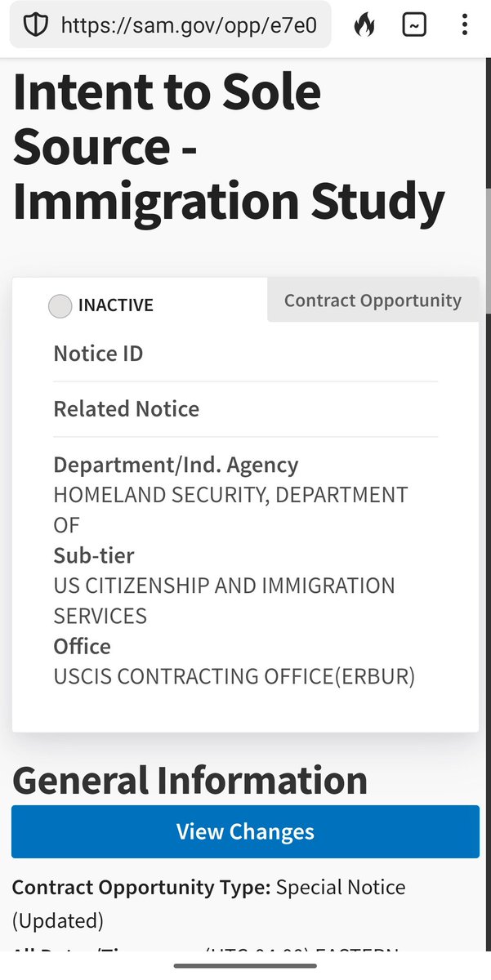491x980 pixels.
Task: Select the HOMELAND SECURITY, DEPARTMENT OF text
Action: (230, 495)
